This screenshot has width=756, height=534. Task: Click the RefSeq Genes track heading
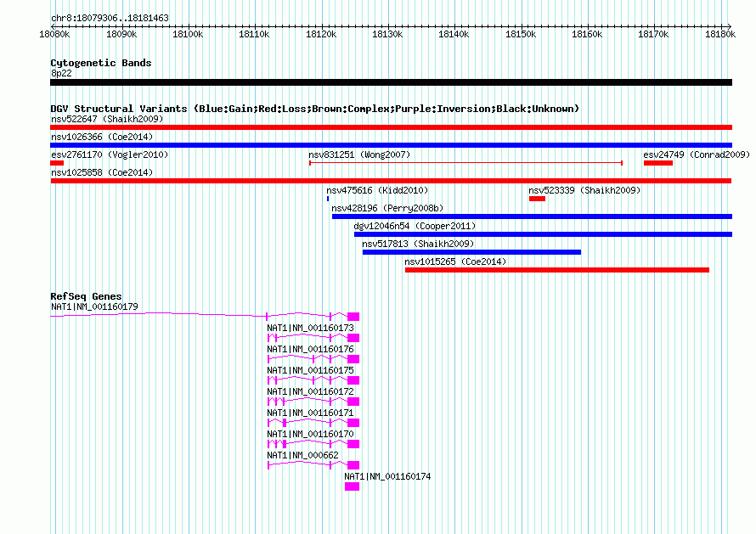(86, 296)
